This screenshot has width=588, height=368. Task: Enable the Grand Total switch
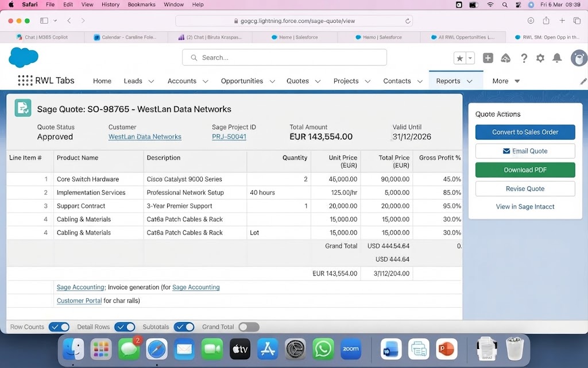point(249,327)
